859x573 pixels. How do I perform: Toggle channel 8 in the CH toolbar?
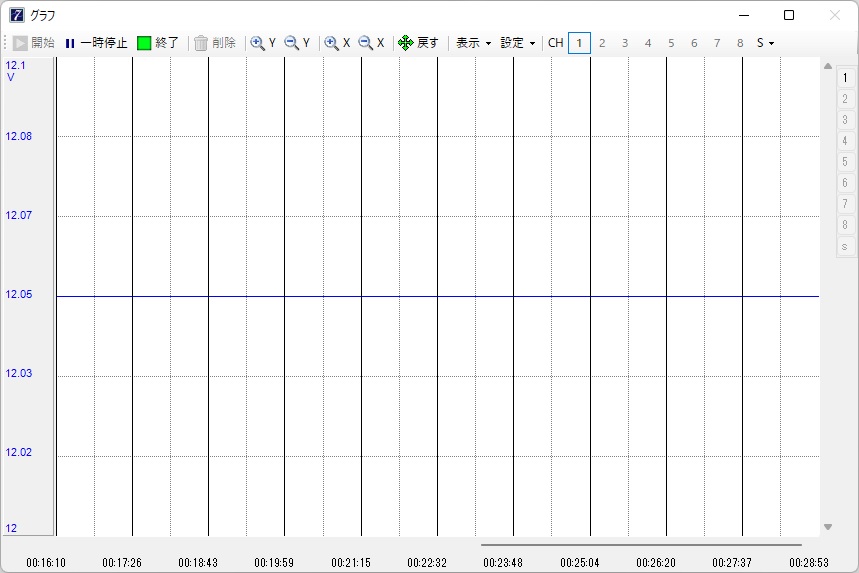click(740, 43)
